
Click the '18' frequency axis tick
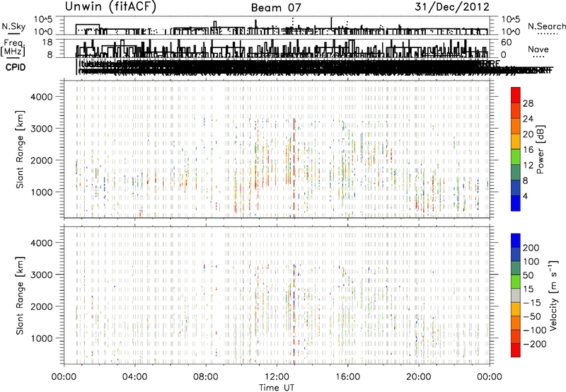tap(47, 42)
